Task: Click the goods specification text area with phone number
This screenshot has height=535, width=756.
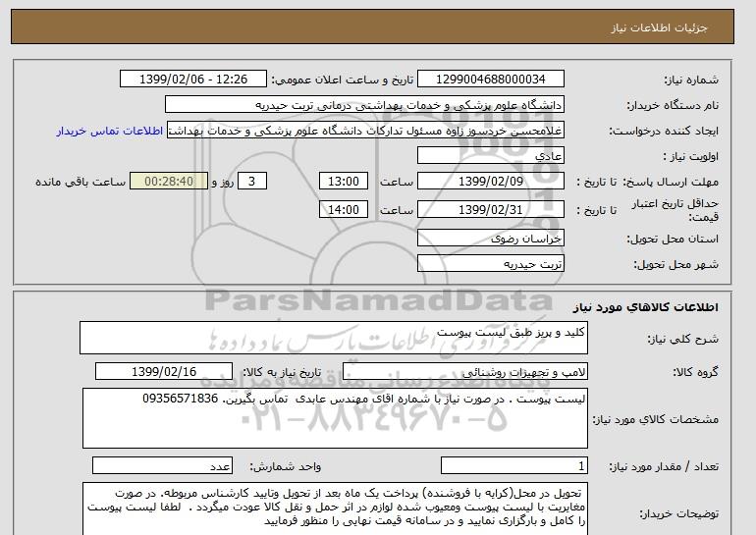Action: (x=335, y=418)
